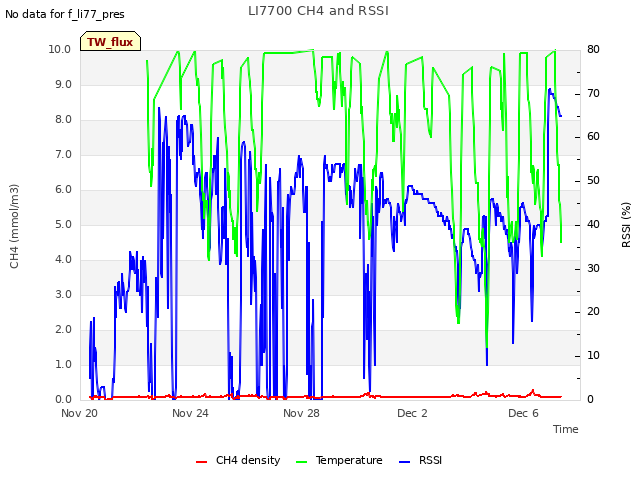Click the Nov 24 date tick label
The image size is (640, 480).
point(190,413)
